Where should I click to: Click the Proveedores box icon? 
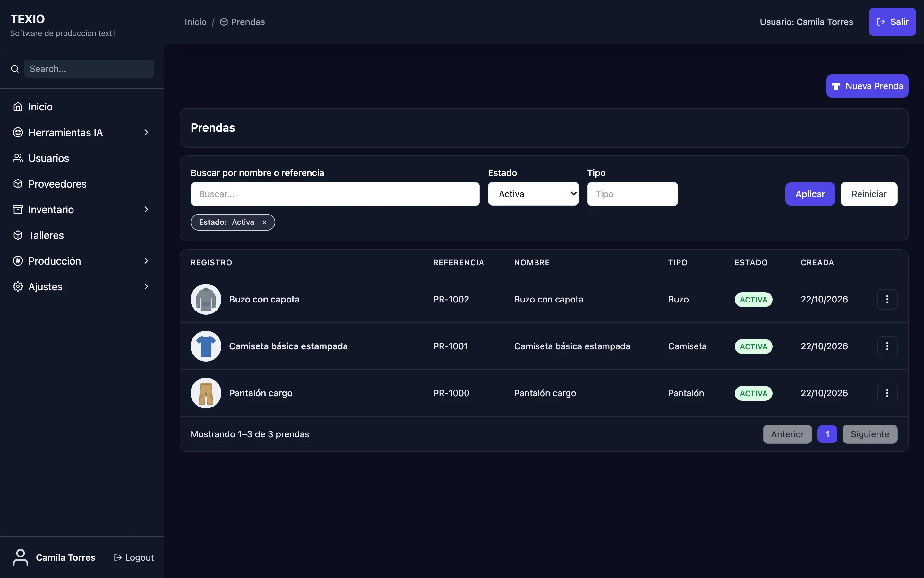[18, 184]
